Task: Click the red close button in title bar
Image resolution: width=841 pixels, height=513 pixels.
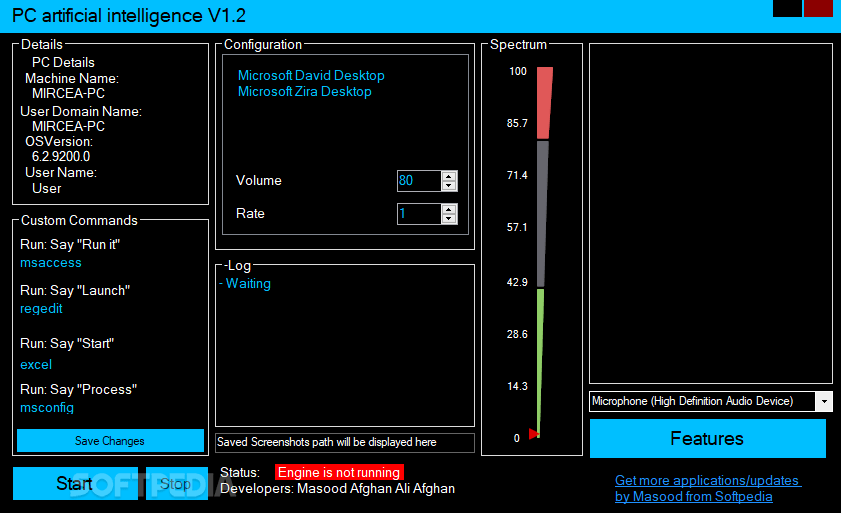Action: pos(818,8)
